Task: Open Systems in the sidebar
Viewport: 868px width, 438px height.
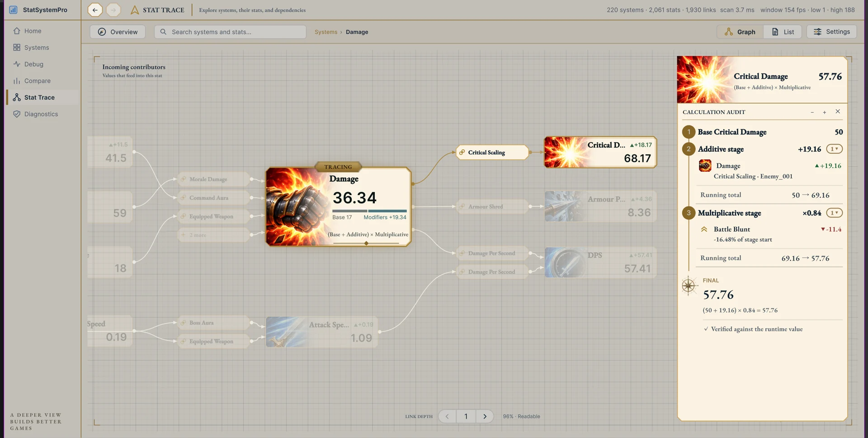Action: click(x=42, y=48)
